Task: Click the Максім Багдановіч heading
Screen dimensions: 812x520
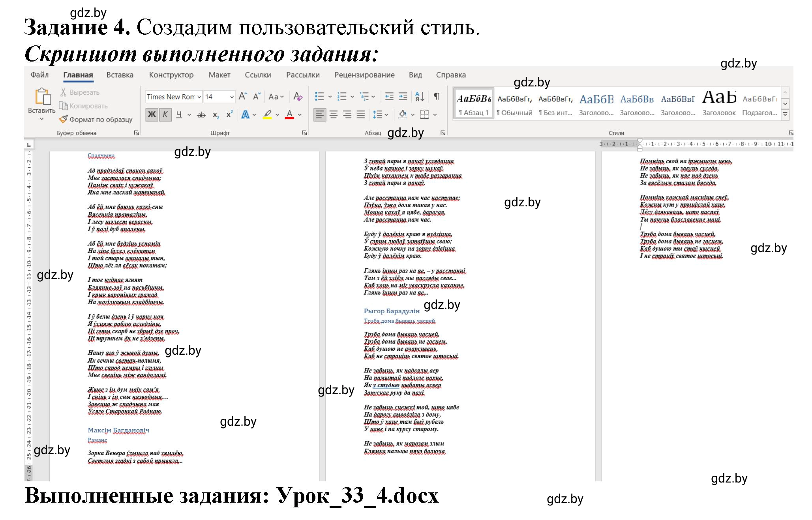Action: click(118, 430)
